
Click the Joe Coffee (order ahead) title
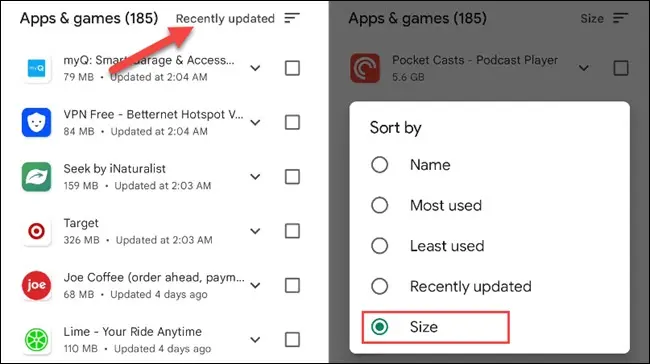154,277
